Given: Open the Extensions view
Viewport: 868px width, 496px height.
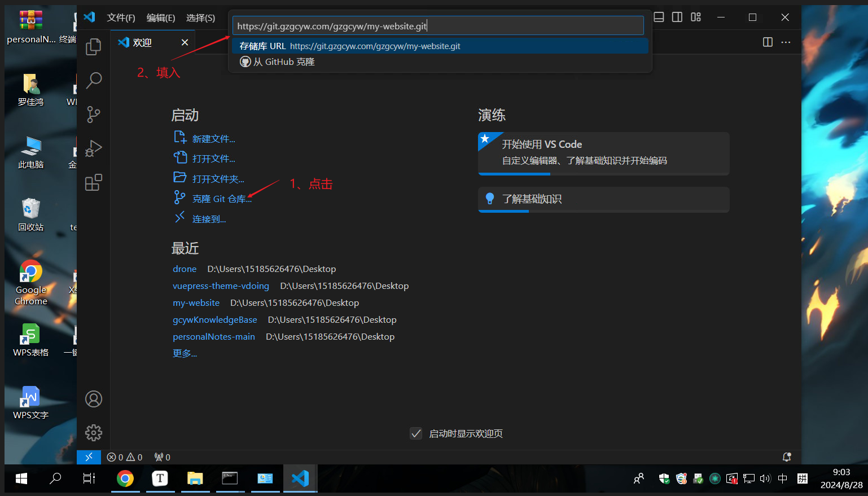Looking at the screenshot, I should point(94,182).
